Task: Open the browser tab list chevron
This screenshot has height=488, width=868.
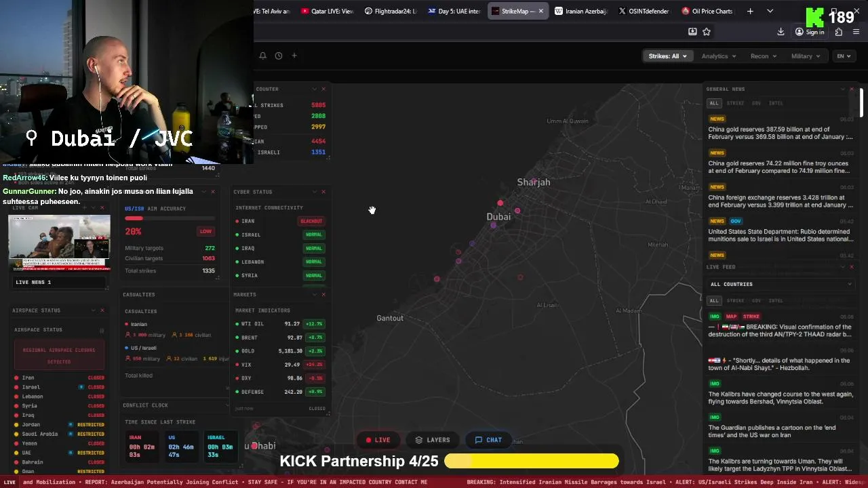Action: click(770, 11)
